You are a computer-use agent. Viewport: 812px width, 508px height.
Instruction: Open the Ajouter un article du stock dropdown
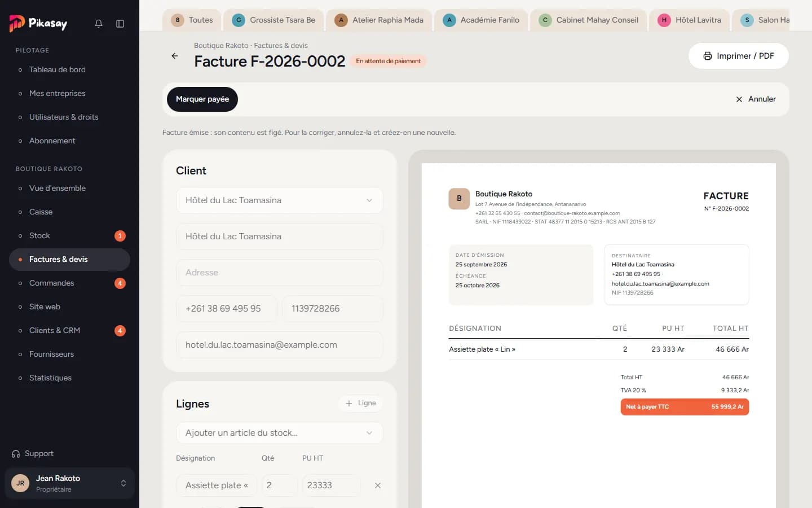coord(280,433)
